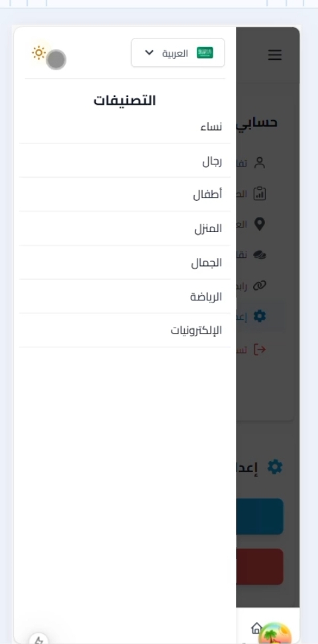This screenshot has width=318, height=644.
Task: Click the user profile icon in account sidebar
Action: tap(260, 162)
